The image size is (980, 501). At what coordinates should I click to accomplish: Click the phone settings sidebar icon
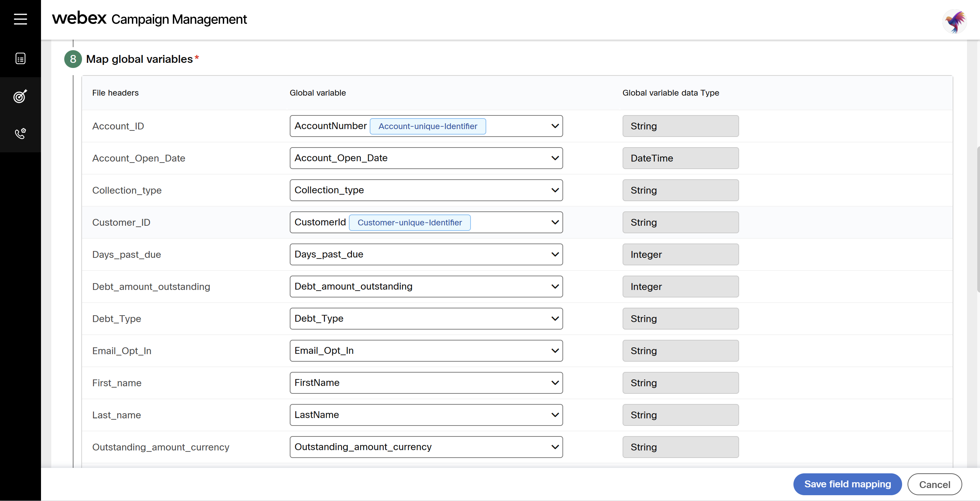(x=20, y=134)
